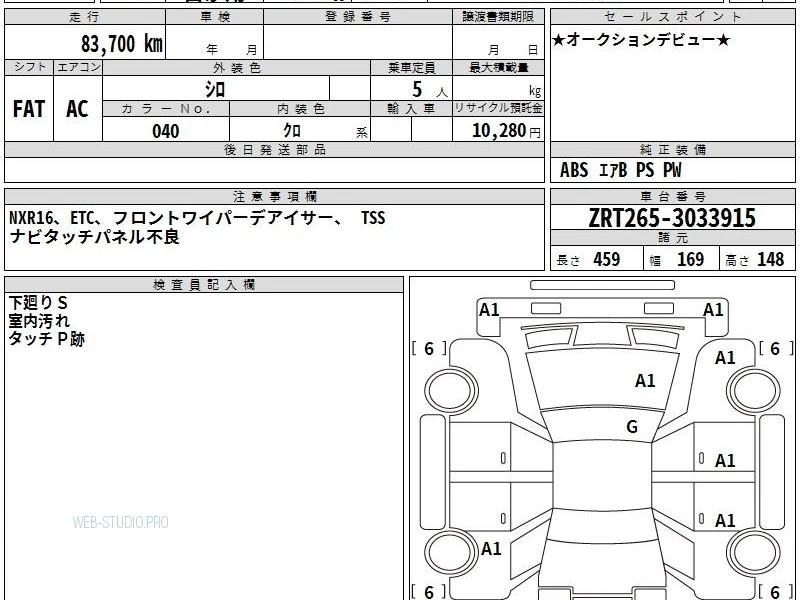Image resolution: width=800 pixels, height=600 pixels.
Task: Click the 譲渡書類期限 header
Action: pos(498,17)
